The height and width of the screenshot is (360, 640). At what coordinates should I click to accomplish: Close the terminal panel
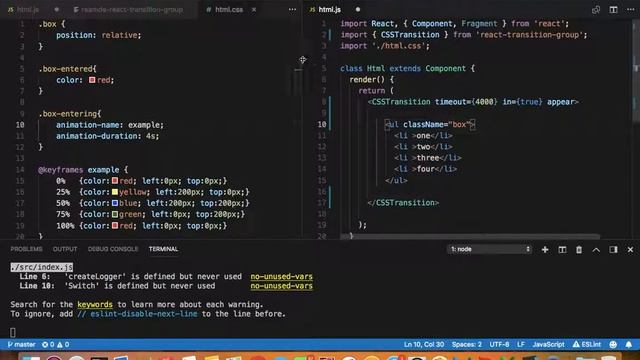pos(630,249)
